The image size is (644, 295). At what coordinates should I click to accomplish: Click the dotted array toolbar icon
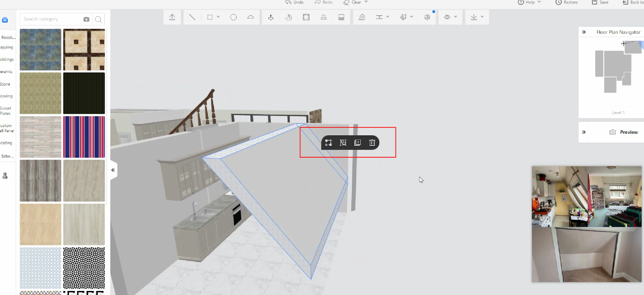(x=324, y=17)
